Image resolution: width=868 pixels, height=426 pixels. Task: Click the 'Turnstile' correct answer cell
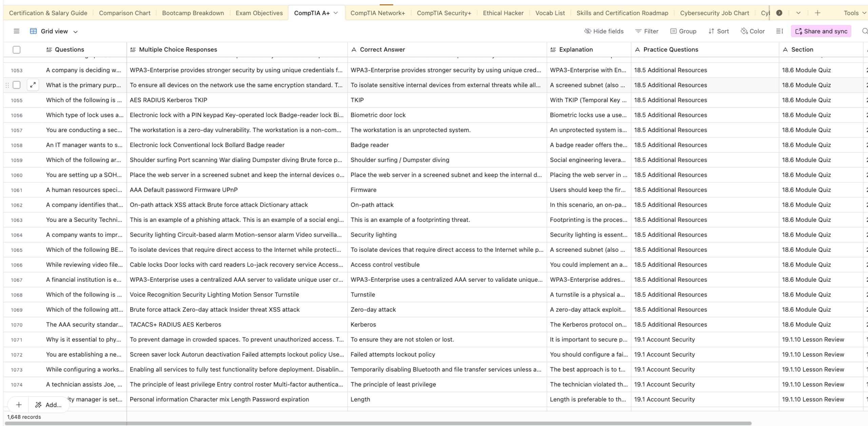pos(447,295)
